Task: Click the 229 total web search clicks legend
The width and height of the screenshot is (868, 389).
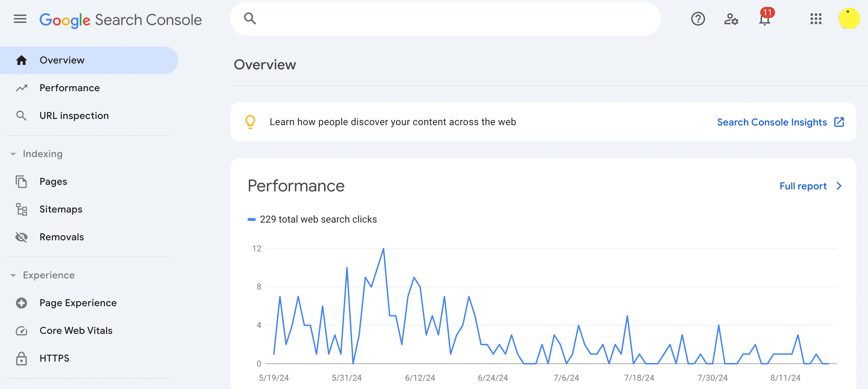Action: [x=318, y=219]
